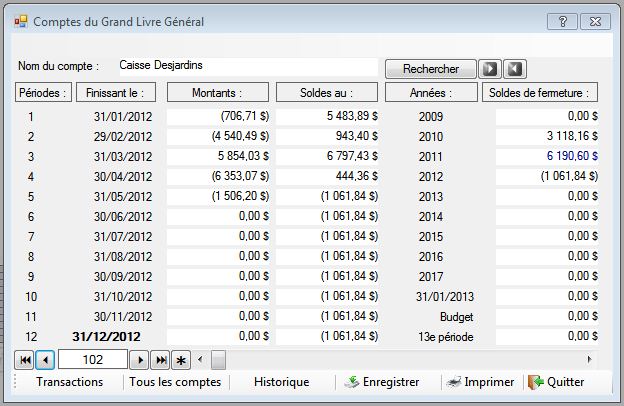
Task: Click the help question mark button
Action: tap(562, 21)
